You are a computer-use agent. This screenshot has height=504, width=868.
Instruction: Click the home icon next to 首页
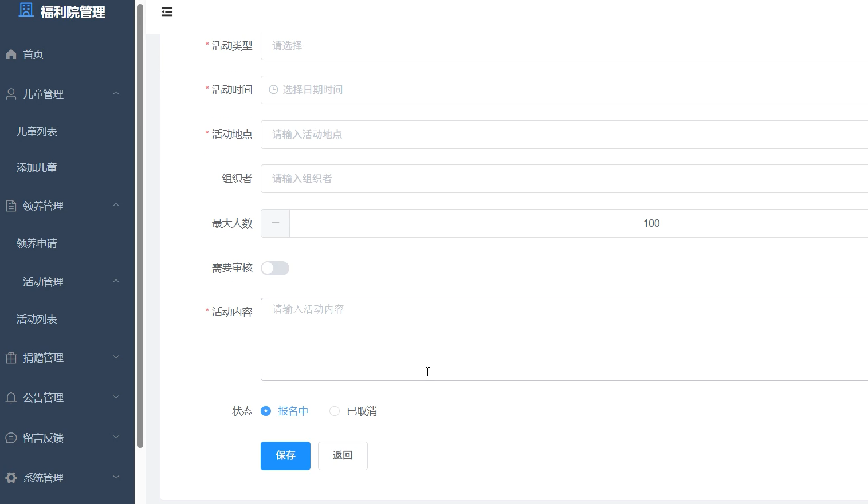[11, 54]
